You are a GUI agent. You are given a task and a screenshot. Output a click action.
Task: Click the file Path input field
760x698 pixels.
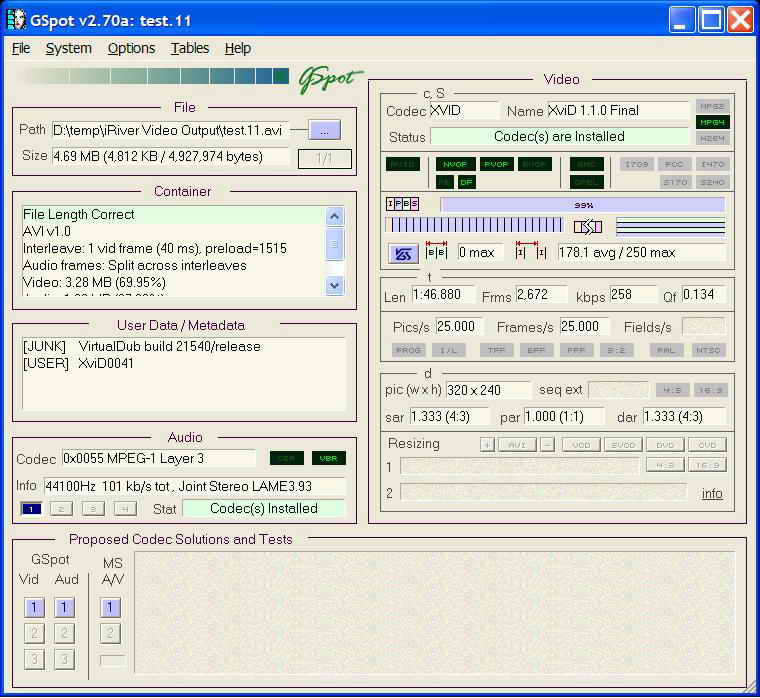pos(170,130)
